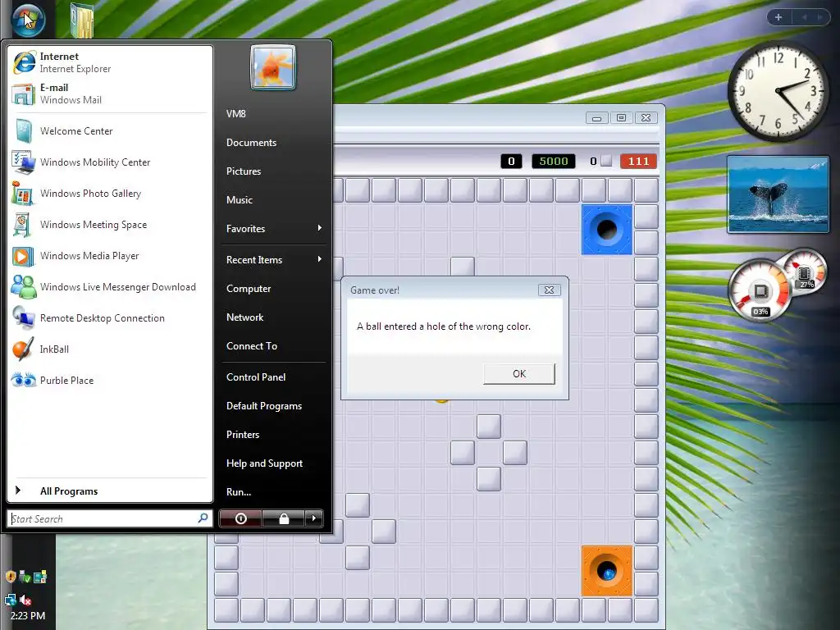Click OK in the Game over dialog
The width and height of the screenshot is (840, 630).
[x=519, y=374]
